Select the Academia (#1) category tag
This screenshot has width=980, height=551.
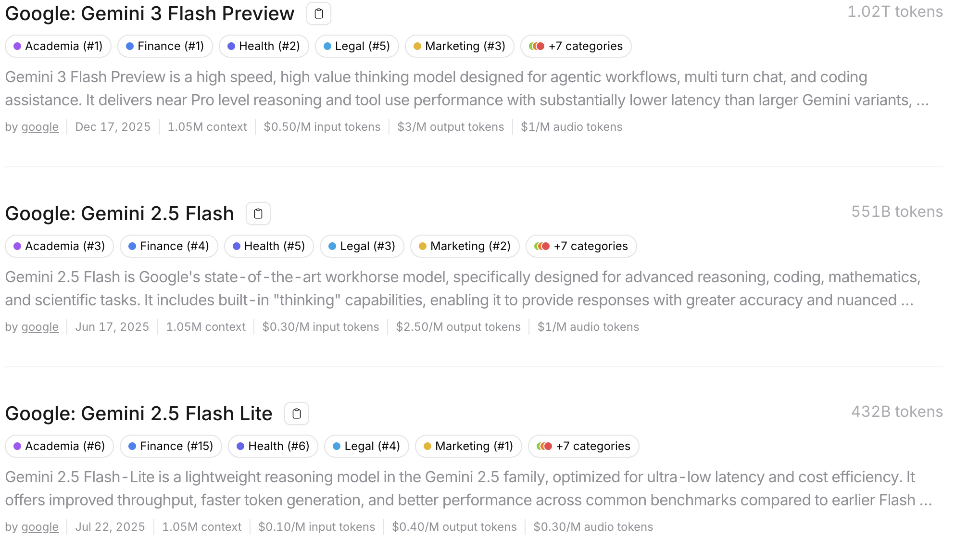58,46
